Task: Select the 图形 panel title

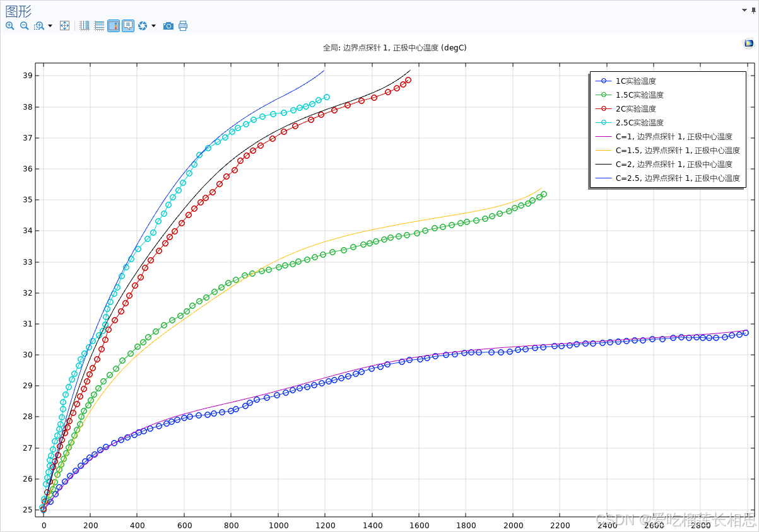Action: pyautogui.click(x=18, y=11)
